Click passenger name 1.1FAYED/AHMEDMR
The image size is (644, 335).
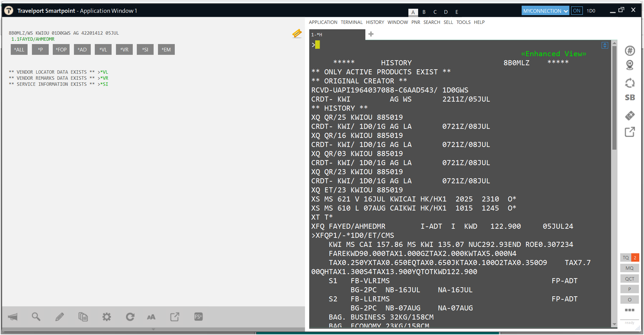tap(33, 39)
